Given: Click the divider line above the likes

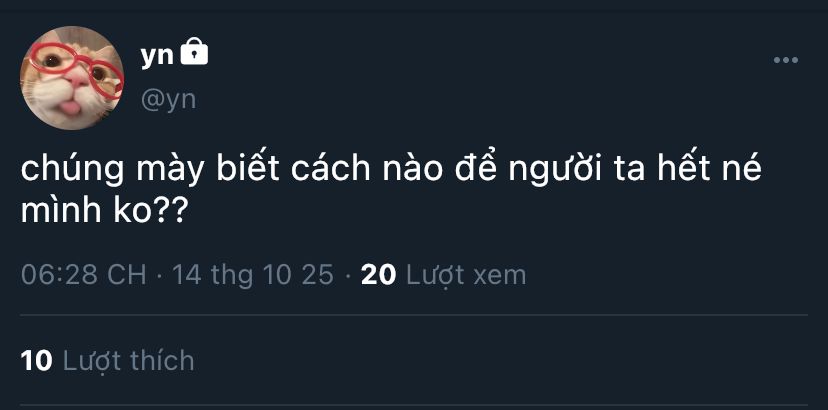Looking at the screenshot, I should pyautogui.click(x=414, y=316).
